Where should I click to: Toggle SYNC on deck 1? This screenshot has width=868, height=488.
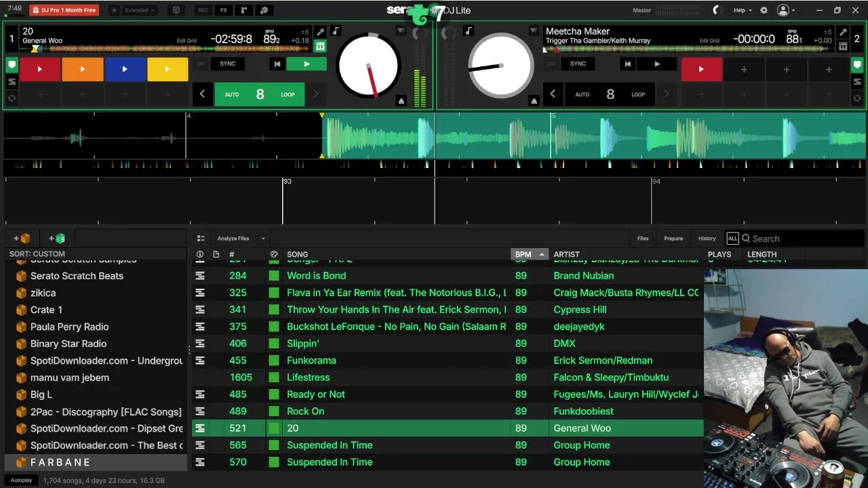pyautogui.click(x=228, y=64)
